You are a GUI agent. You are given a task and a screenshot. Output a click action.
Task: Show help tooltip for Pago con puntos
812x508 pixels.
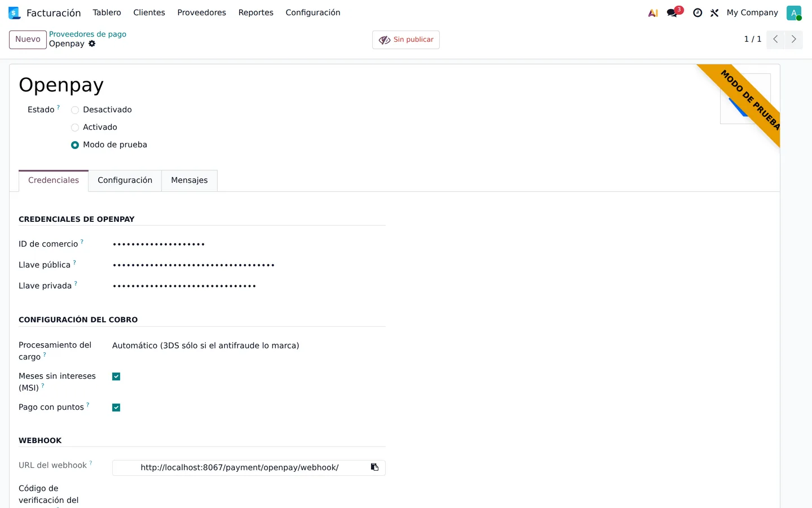click(x=87, y=405)
